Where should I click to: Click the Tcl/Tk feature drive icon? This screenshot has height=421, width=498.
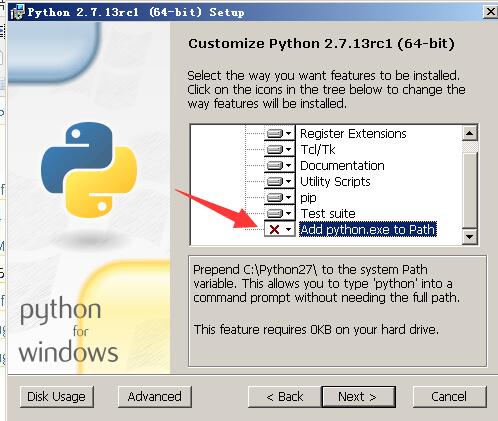275,150
